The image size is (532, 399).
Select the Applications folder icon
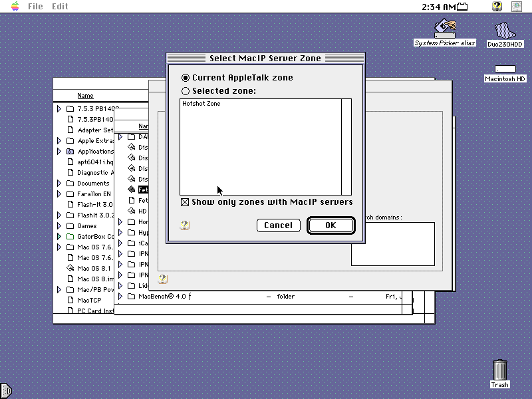(x=70, y=152)
